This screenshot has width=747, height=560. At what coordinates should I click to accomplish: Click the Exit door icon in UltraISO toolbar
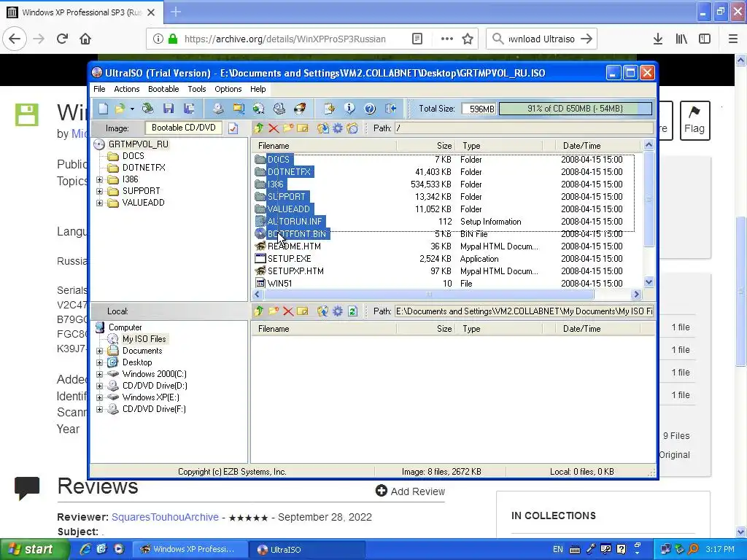coord(391,109)
